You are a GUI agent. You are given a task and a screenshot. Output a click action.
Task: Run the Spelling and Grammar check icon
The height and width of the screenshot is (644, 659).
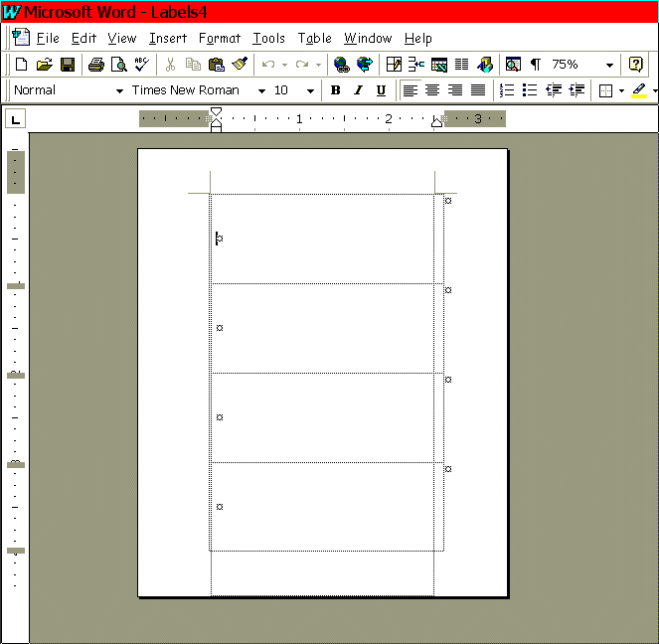(141, 65)
